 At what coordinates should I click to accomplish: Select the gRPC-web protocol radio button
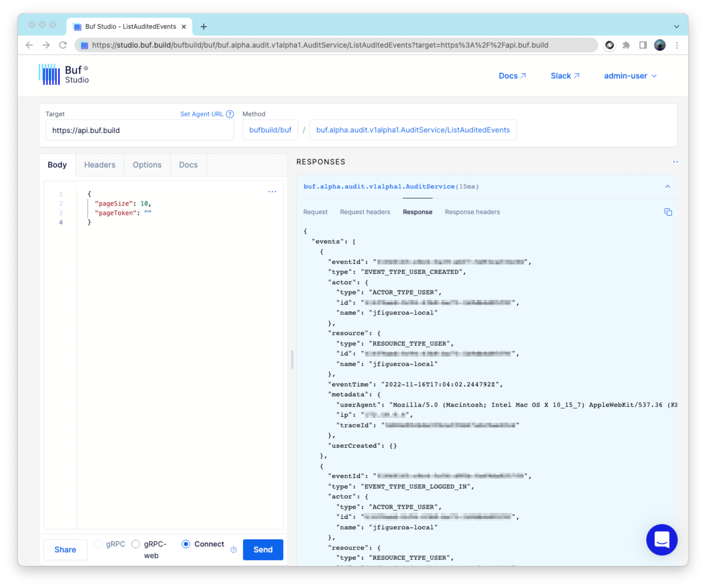point(135,544)
